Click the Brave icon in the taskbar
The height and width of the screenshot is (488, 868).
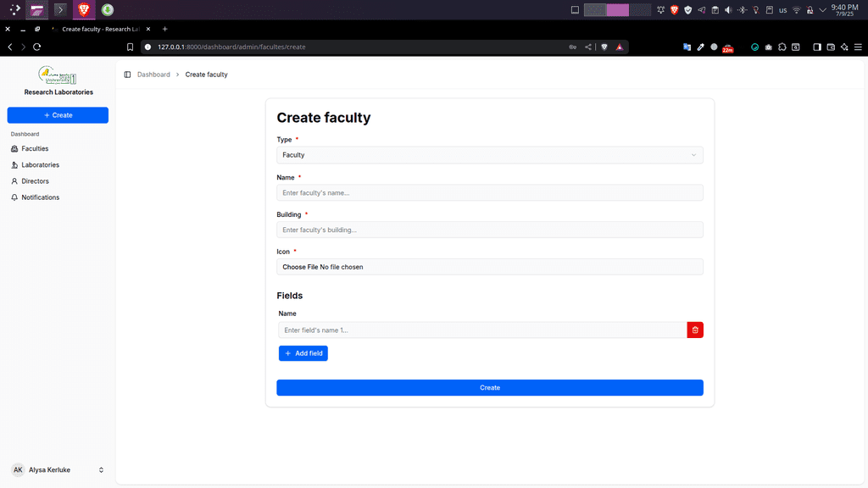84,9
